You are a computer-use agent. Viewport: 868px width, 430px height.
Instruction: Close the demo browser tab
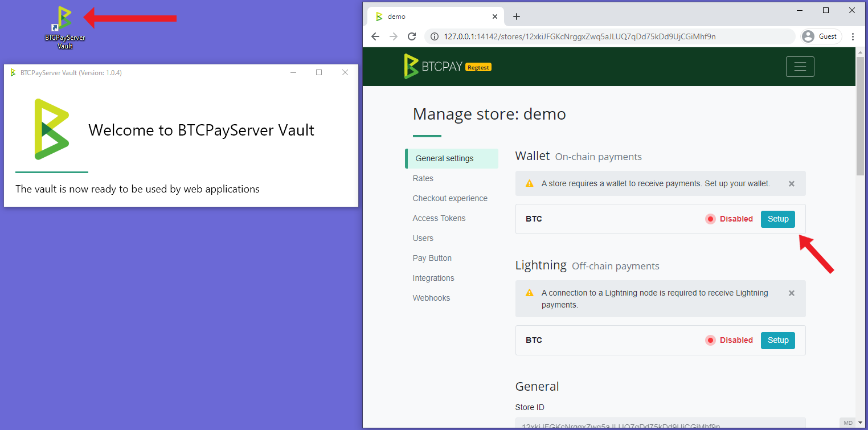(x=494, y=17)
